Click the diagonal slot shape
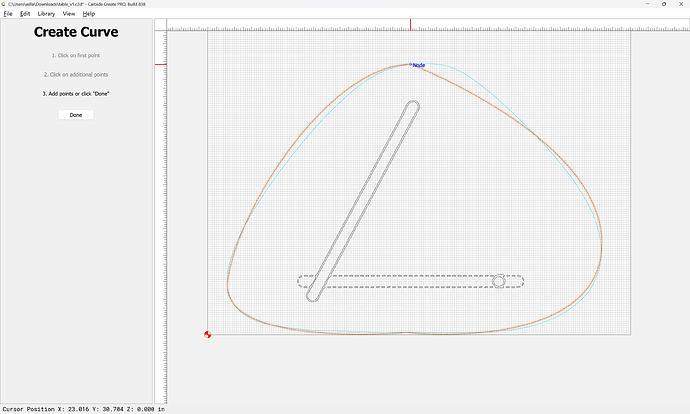 (x=363, y=200)
